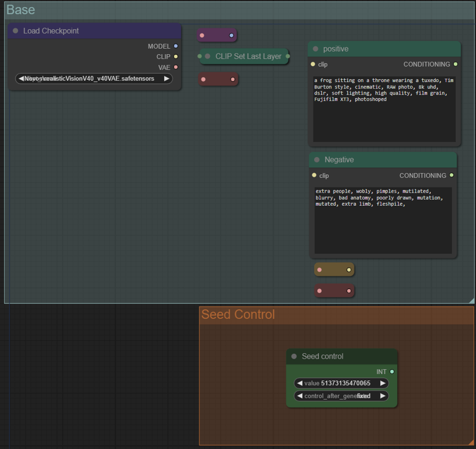Click the VAE output port on Load Checkpoint
This screenshot has height=449, width=476.
click(x=176, y=67)
